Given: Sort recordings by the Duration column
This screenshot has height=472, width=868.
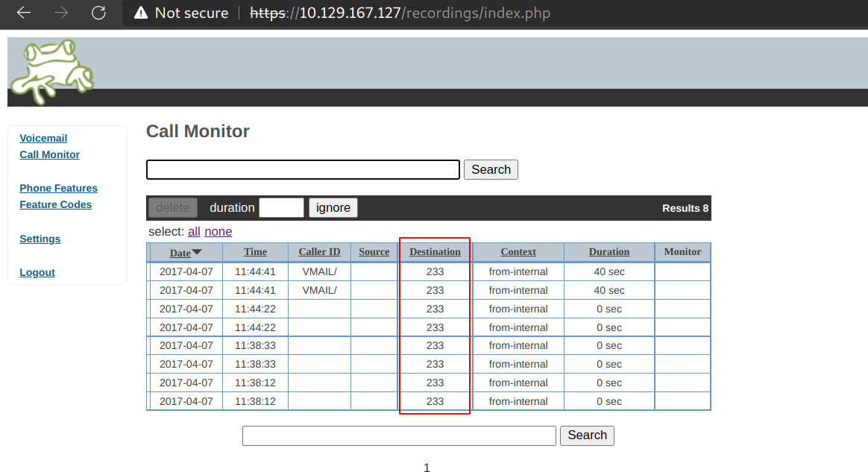Looking at the screenshot, I should click(608, 252).
